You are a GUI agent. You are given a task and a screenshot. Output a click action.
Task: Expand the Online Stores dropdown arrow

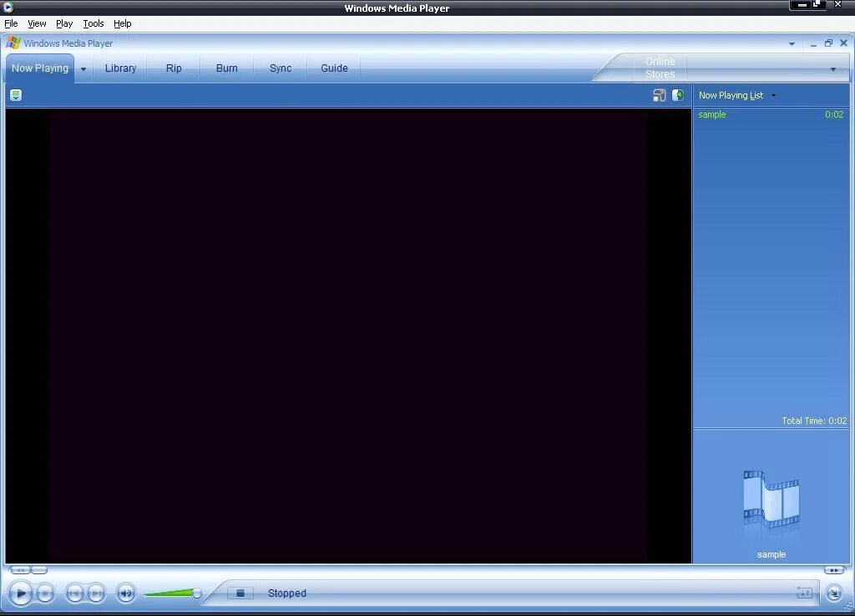click(x=832, y=69)
